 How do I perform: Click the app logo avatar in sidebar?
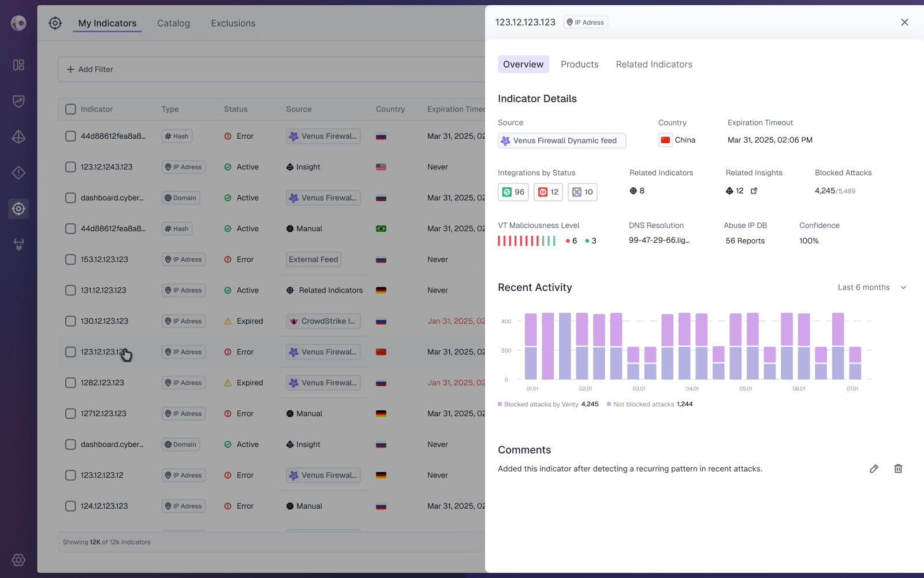point(18,23)
